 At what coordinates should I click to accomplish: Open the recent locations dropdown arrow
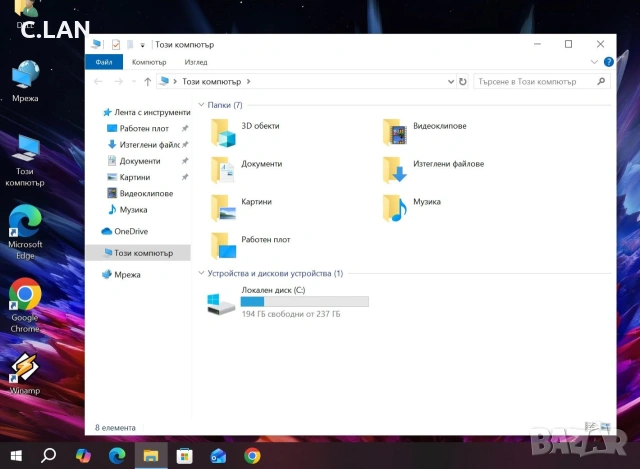pyautogui.click(x=134, y=82)
